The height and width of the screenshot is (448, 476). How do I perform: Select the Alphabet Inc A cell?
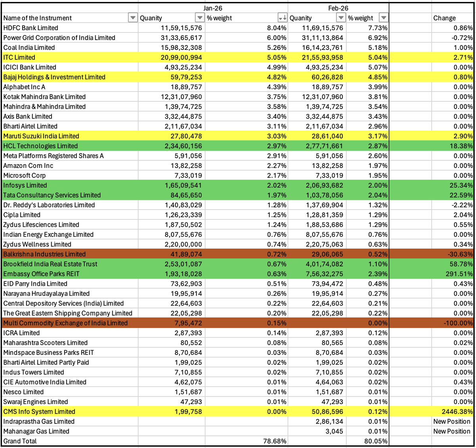click(x=70, y=87)
